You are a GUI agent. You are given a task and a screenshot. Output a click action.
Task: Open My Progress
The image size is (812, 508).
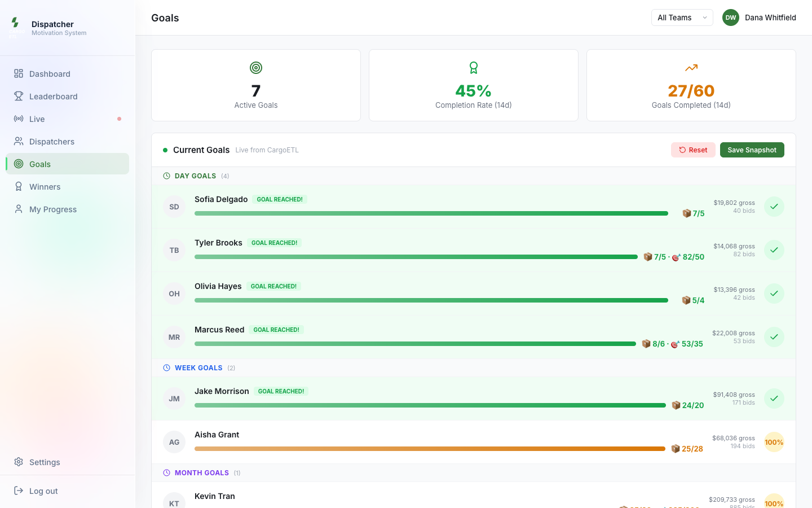(68, 209)
